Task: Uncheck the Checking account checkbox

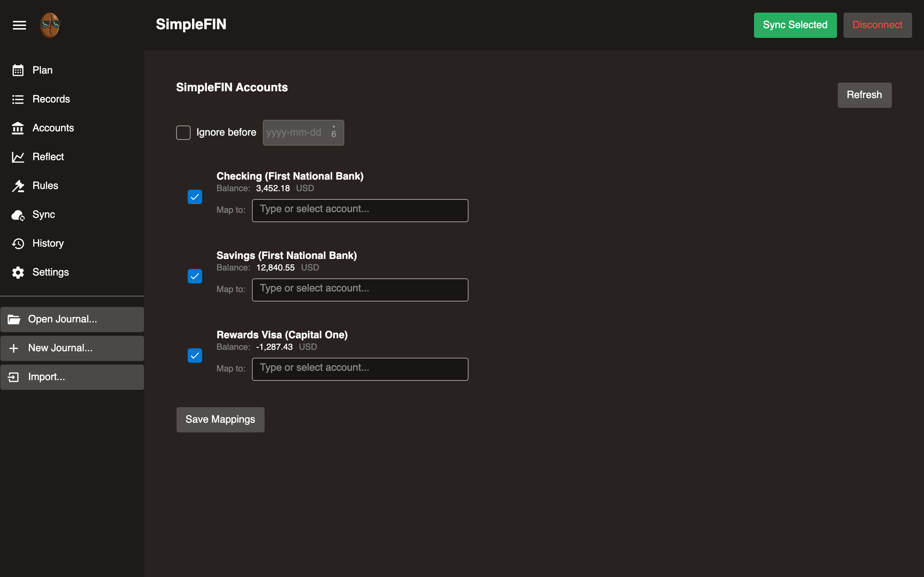Action: click(195, 197)
